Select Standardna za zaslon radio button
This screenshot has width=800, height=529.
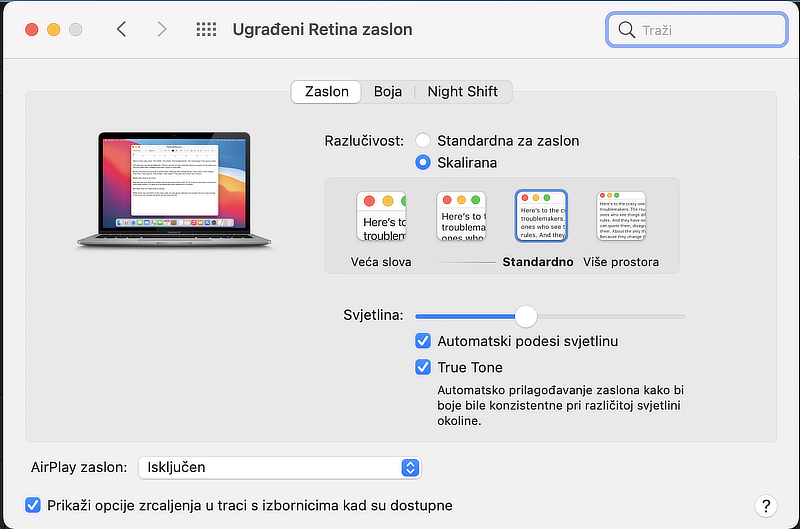(423, 140)
